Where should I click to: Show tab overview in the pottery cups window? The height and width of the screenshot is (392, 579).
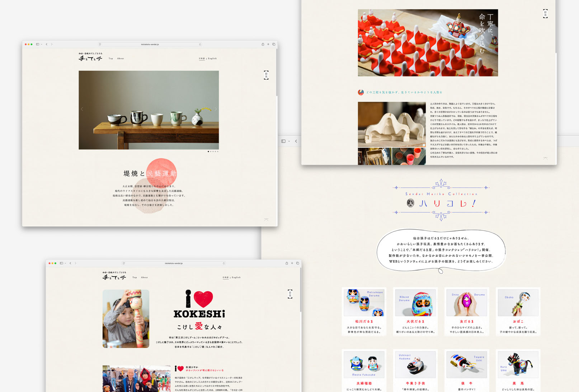274,44
